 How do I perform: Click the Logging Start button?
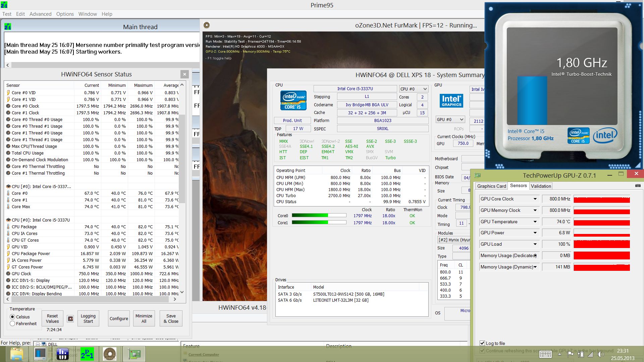coord(88,318)
